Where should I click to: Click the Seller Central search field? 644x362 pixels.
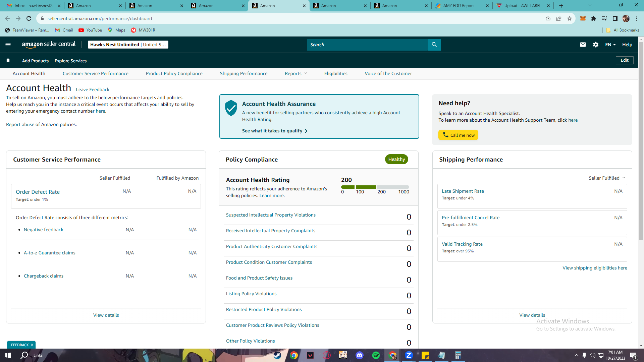367,45
